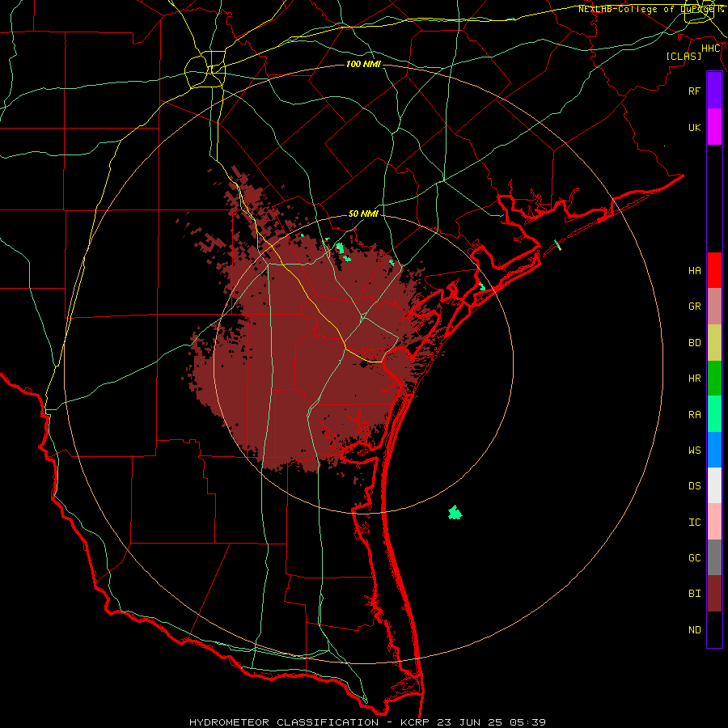Click the BI legend label
The height and width of the screenshot is (728, 728).
tap(694, 594)
